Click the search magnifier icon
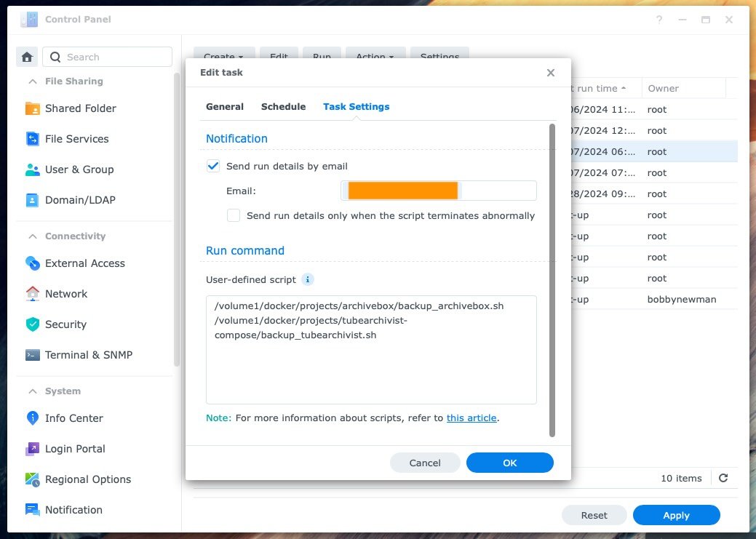Screen dimensions: 756x539 [55, 57]
